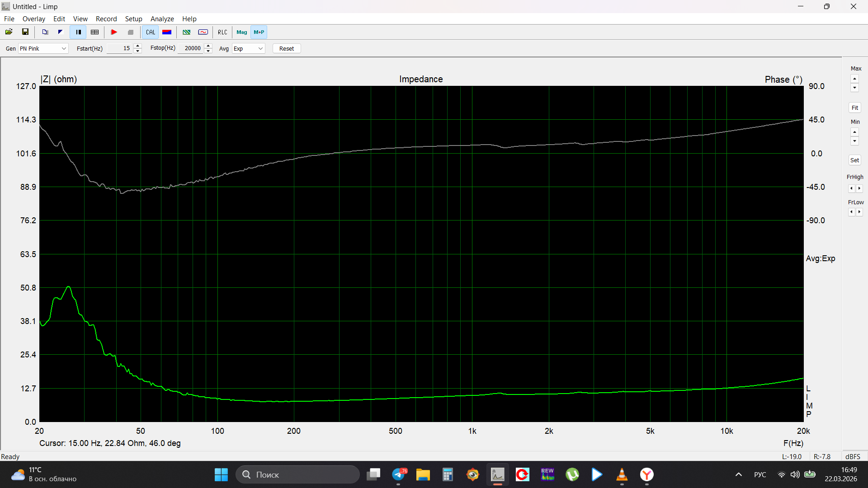Open the Gen PN Pink dropdown
This screenshot has height=488, width=868.
coord(43,48)
